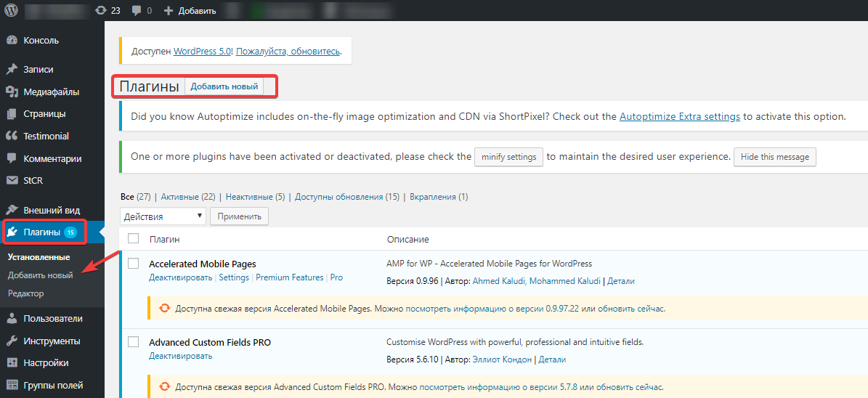Open the updates icon showing 23
The height and width of the screenshot is (398, 868).
(x=101, y=10)
